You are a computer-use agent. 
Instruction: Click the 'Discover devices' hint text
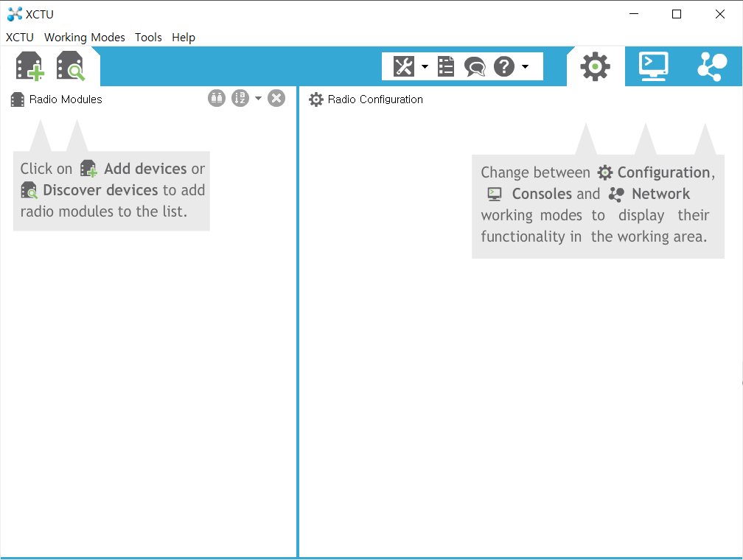click(100, 190)
